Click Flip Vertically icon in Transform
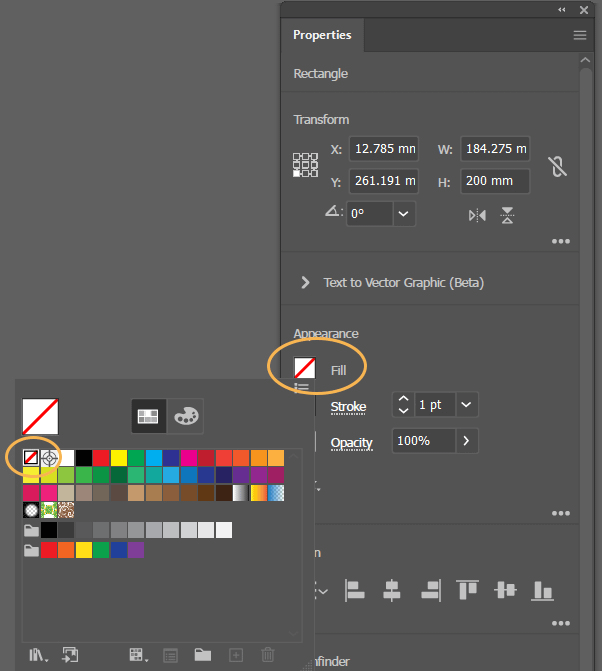602x671 pixels. (x=507, y=215)
